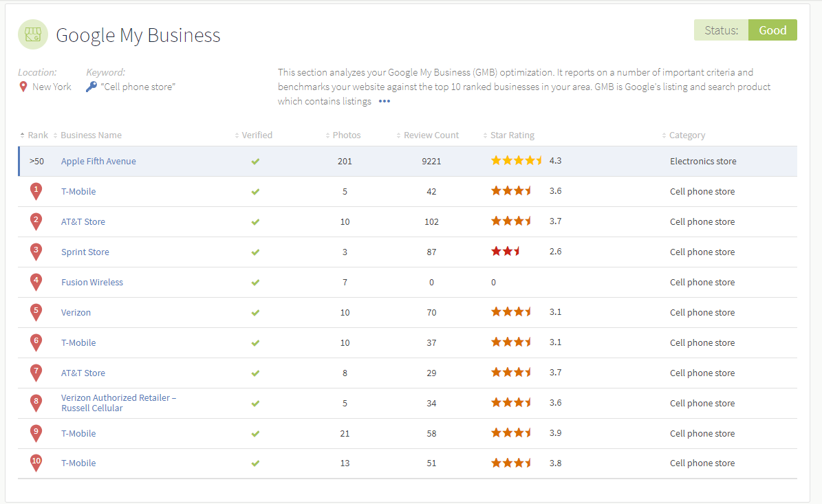Screen dimensions: 822x504
Task: Click the verified checkmark in rank 5 Verizon row
Action: point(255,313)
